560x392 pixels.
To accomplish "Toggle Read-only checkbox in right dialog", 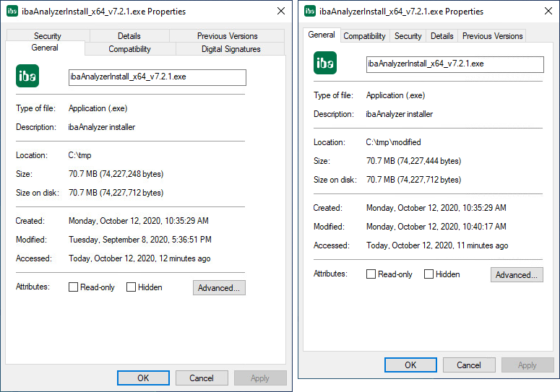I will click(371, 274).
